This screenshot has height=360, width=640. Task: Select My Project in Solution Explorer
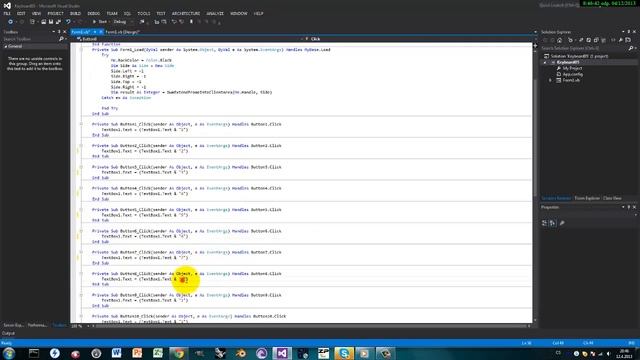572,68
